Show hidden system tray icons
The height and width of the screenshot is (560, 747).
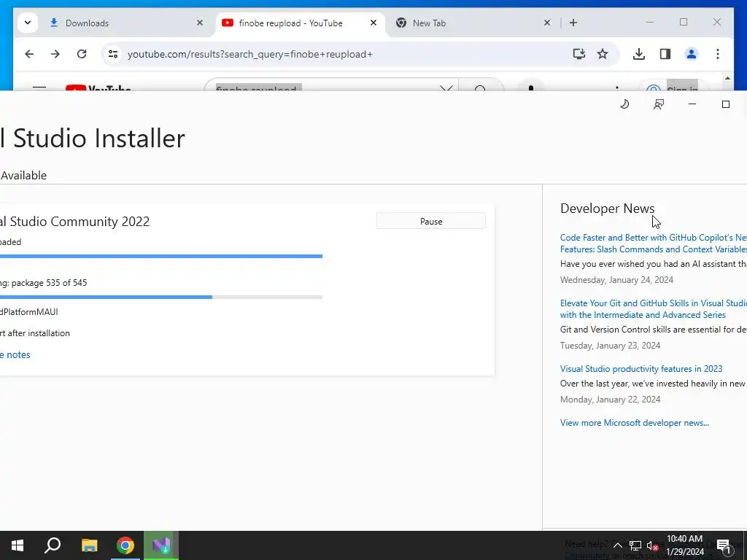pos(617,545)
